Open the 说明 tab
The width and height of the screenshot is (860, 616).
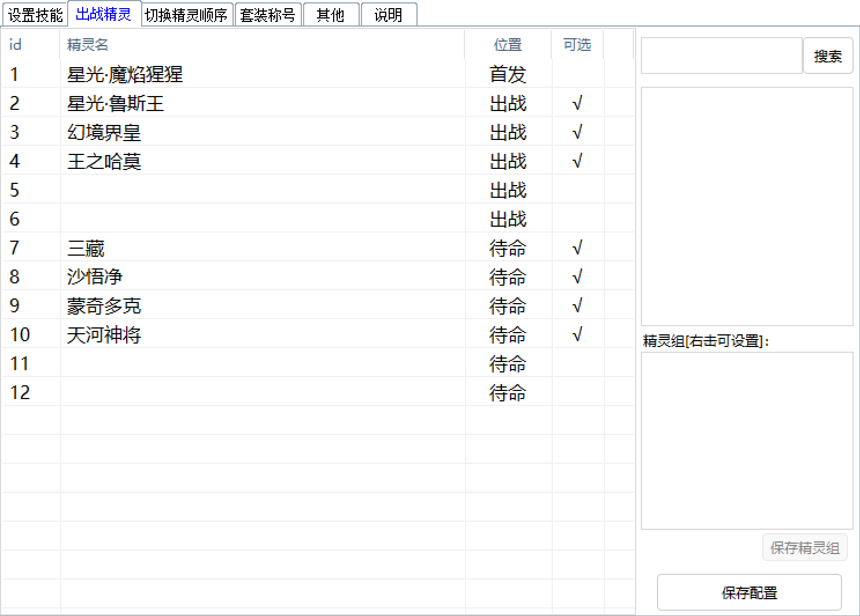(389, 14)
